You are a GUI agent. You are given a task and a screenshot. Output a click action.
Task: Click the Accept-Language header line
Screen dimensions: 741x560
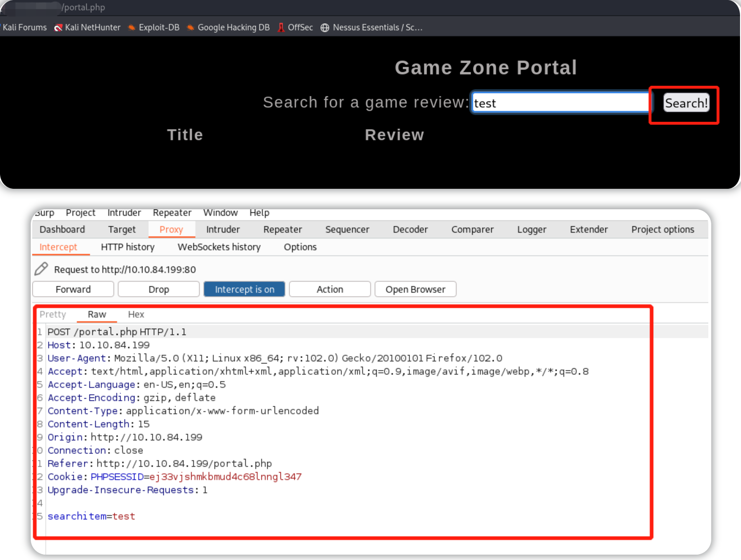[137, 384]
